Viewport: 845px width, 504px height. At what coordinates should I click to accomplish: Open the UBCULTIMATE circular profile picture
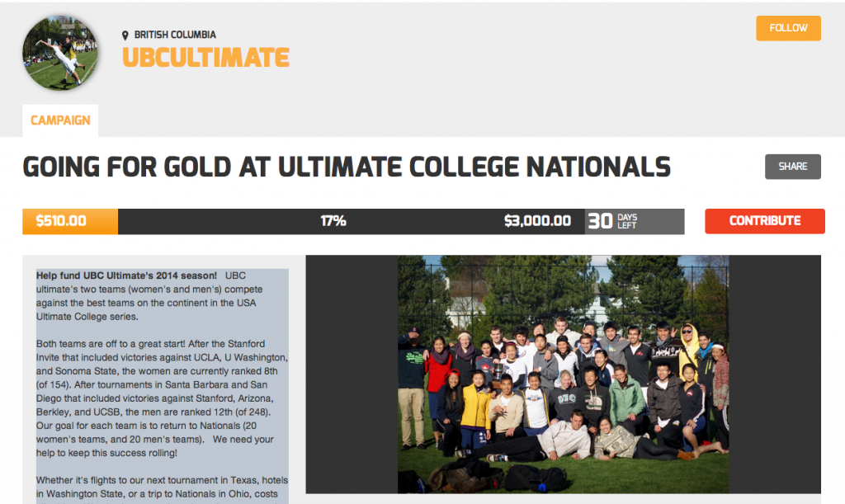coord(60,53)
